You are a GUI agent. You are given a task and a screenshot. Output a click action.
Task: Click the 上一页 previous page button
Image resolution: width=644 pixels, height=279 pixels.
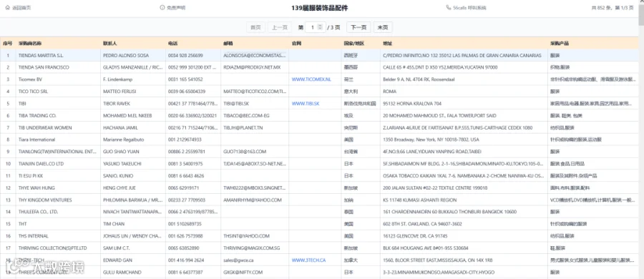pos(280,27)
